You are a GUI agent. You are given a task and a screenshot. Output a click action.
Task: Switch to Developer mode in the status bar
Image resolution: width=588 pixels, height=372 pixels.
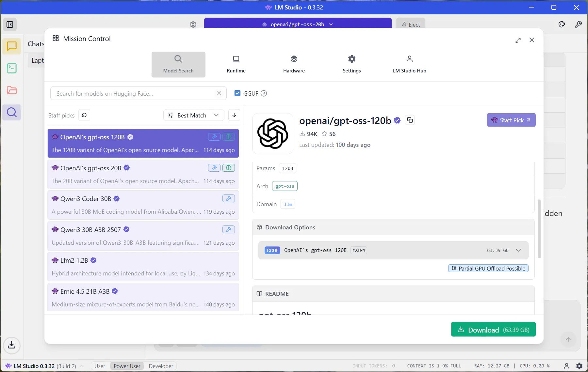[161, 366]
